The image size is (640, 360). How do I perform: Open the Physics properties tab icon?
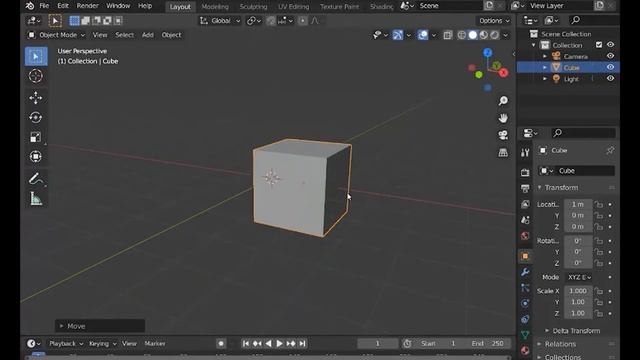(525, 303)
